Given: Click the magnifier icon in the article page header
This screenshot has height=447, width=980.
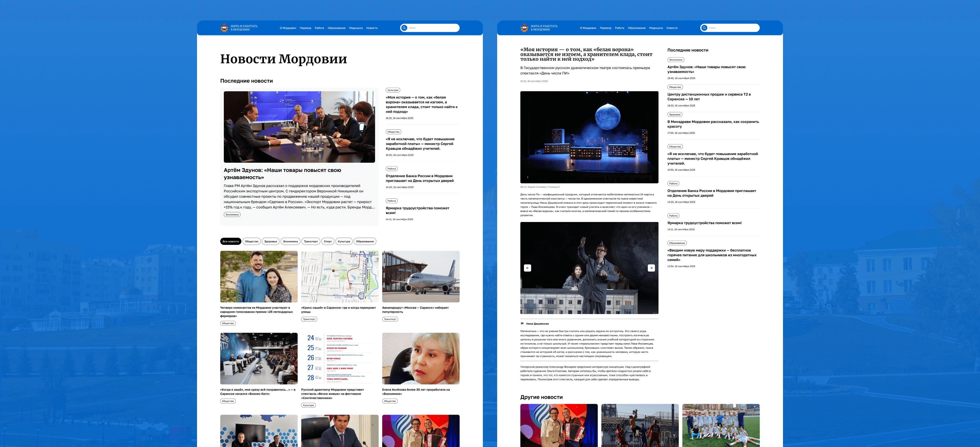Looking at the screenshot, I should click(704, 28).
